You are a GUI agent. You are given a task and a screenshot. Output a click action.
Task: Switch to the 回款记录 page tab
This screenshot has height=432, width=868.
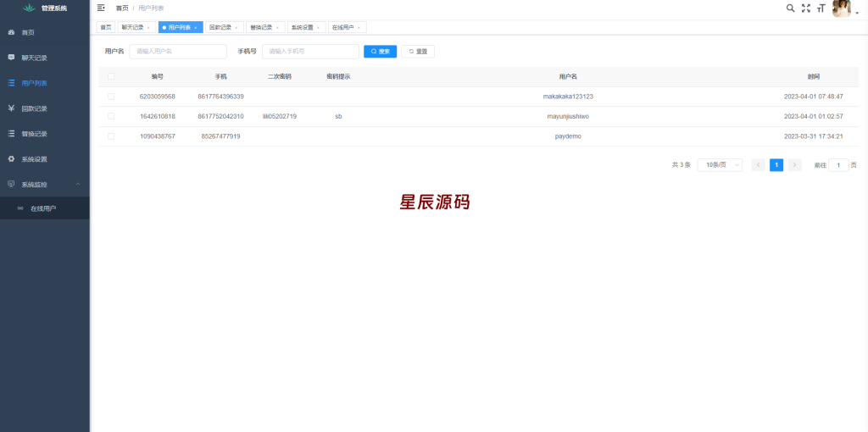[x=220, y=27]
